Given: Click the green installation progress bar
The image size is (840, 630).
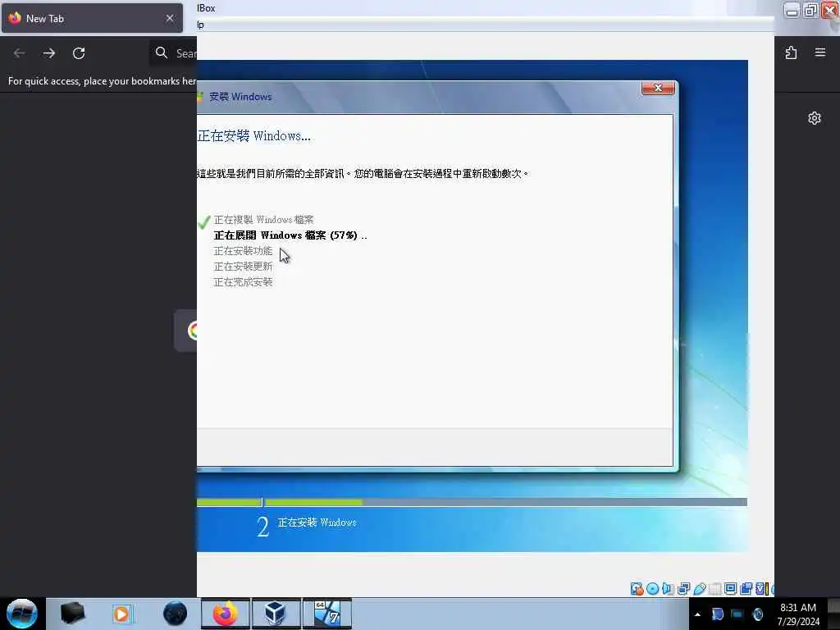Looking at the screenshot, I should [472, 502].
